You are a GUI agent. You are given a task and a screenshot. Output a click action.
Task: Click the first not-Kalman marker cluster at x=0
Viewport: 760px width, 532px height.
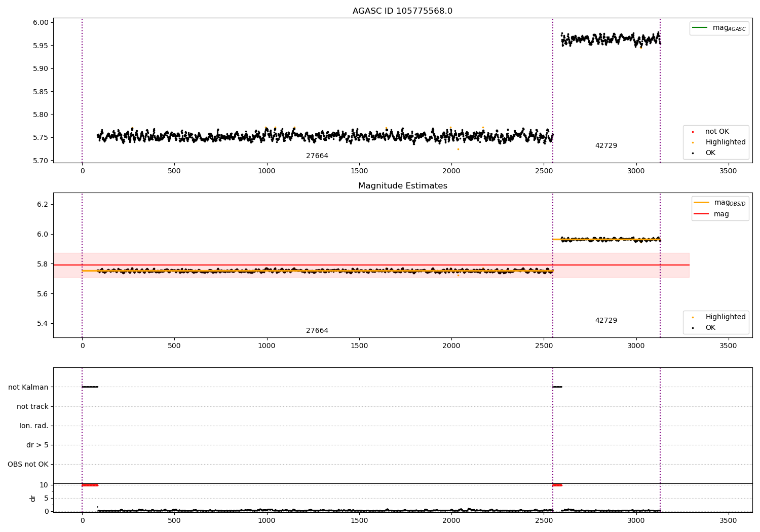[x=90, y=387]
